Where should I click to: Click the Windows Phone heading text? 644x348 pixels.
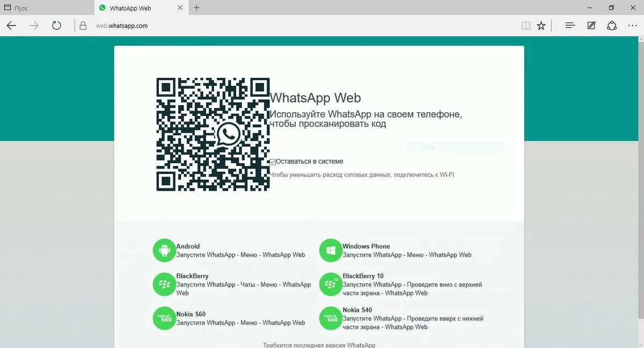click(x=367, y=247)
